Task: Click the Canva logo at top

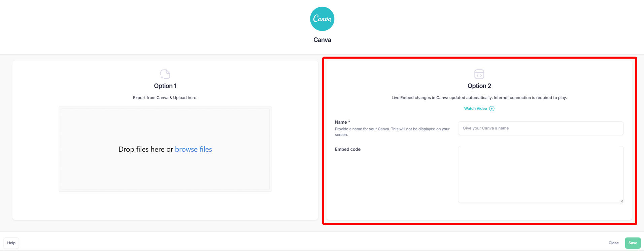Action: tap(322, 19)
